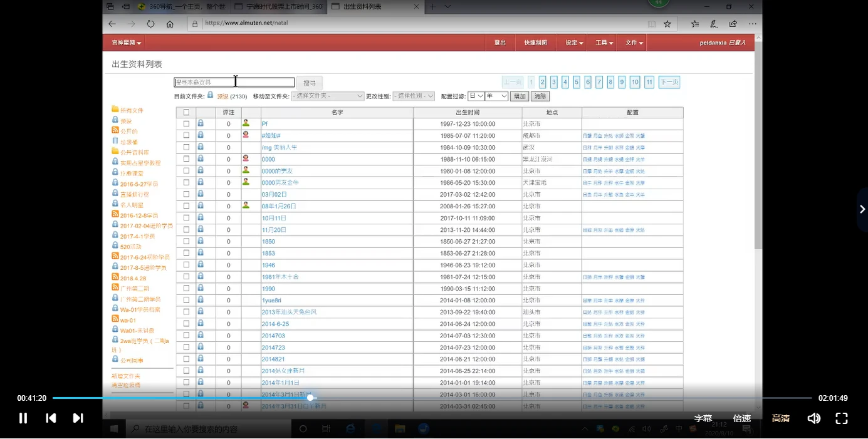Open File Explorer from the taskbar
The height and width of the screenshot is (439, 868).
[x=400, y=429]
